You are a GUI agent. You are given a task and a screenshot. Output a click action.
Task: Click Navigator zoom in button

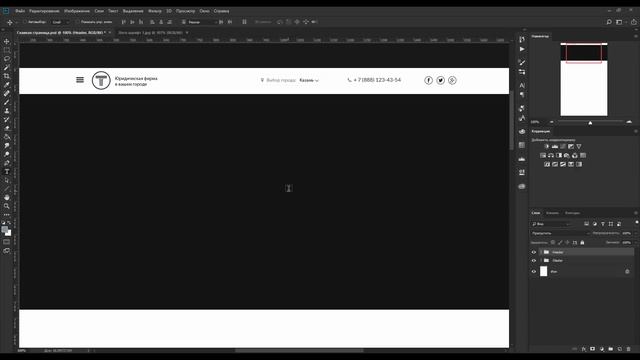(629, 122)
